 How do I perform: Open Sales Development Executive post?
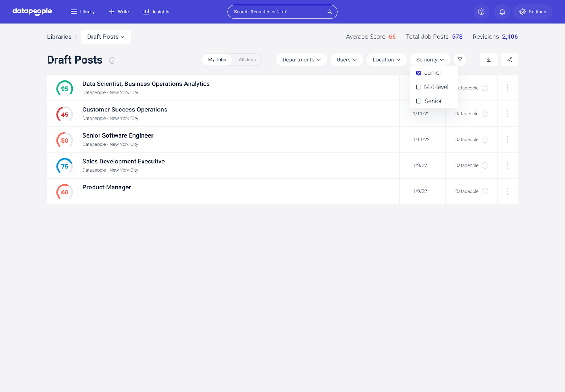(x=124, y=161)
